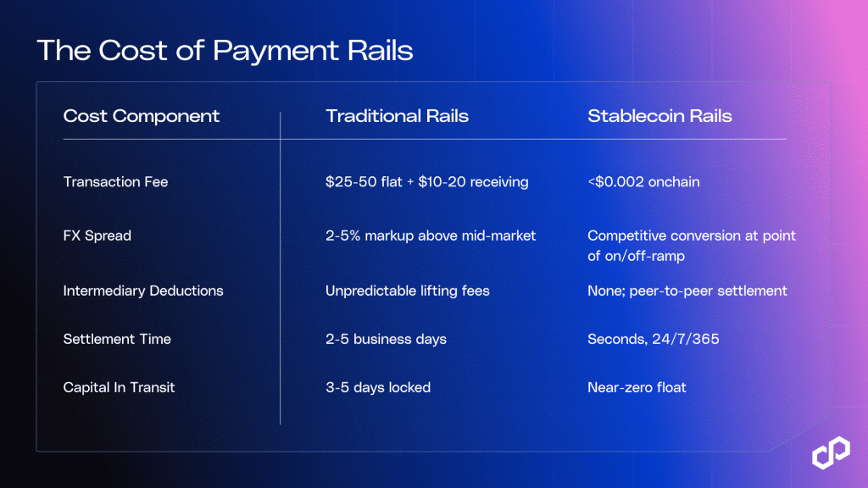Click the '2-5 business days' cell
Image resolution: width=868 pixels, height=488 pixels.
386,339
